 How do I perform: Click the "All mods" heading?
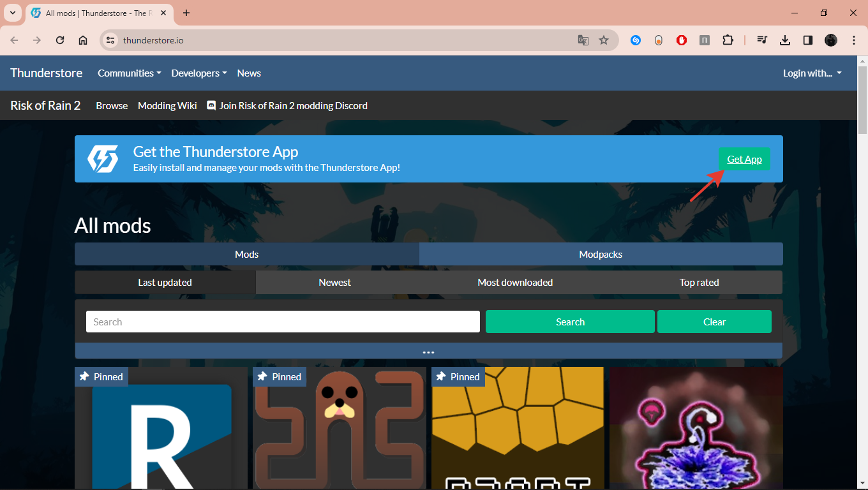pyautogui.click(x=113, y=225)
